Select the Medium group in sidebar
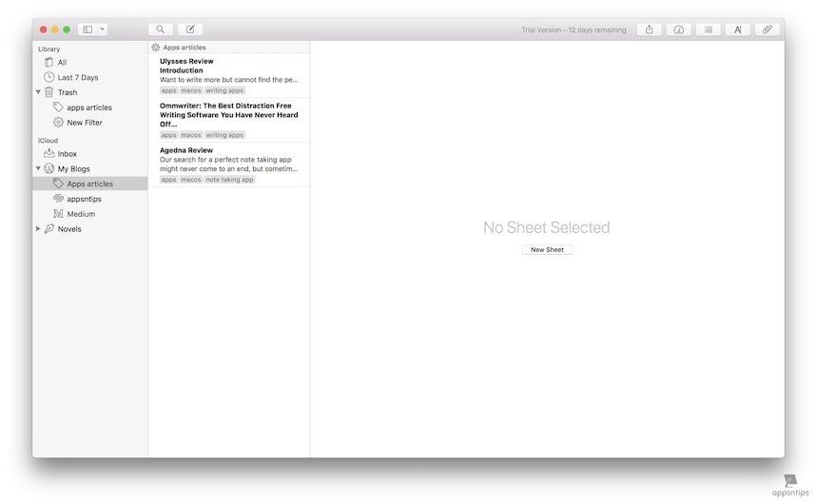817x504 pixels. click(81, 214)
